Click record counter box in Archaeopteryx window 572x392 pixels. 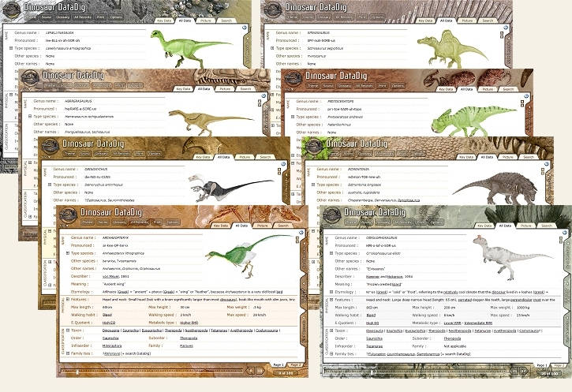286,373
